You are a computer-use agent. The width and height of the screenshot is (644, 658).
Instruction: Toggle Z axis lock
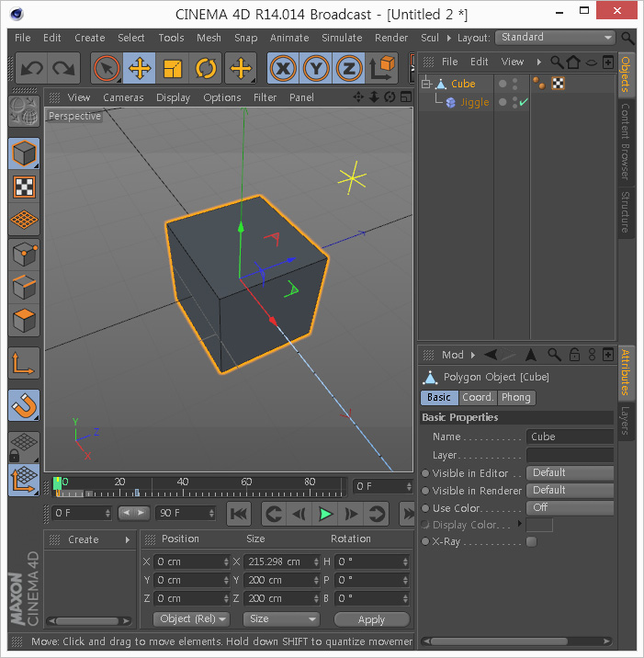(x=348, y=68)
